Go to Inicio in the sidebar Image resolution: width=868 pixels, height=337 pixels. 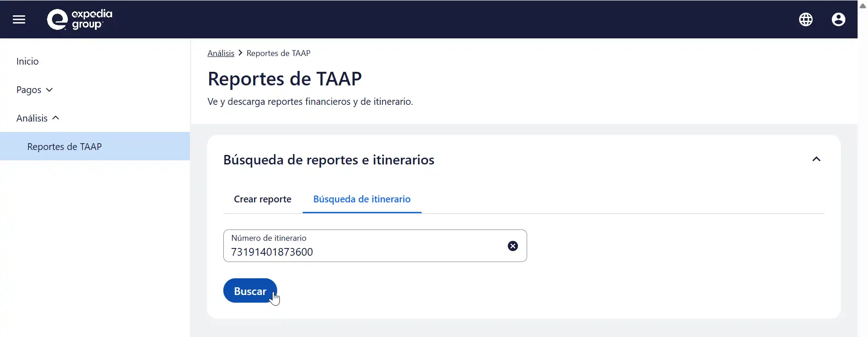coord(28,61)
